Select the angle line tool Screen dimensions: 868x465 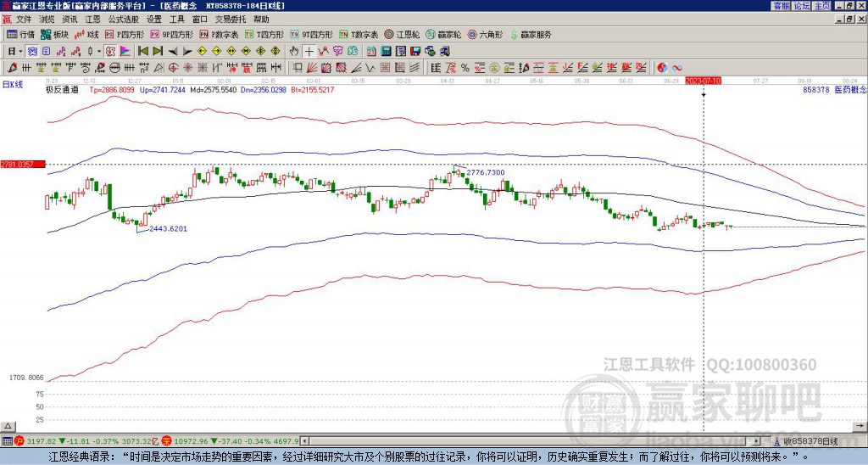click(x=357, y=68)
